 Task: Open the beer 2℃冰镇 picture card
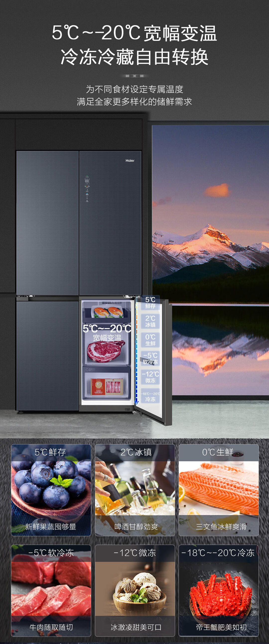point(135,489)
